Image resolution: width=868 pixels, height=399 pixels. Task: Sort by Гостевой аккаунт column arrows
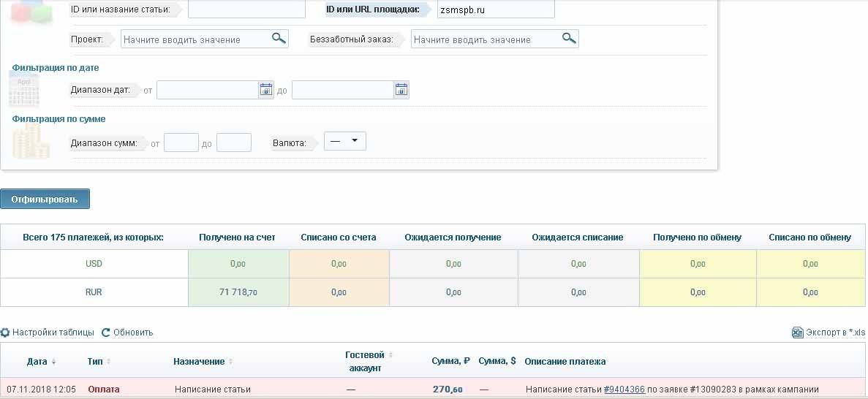coord(390,355)
